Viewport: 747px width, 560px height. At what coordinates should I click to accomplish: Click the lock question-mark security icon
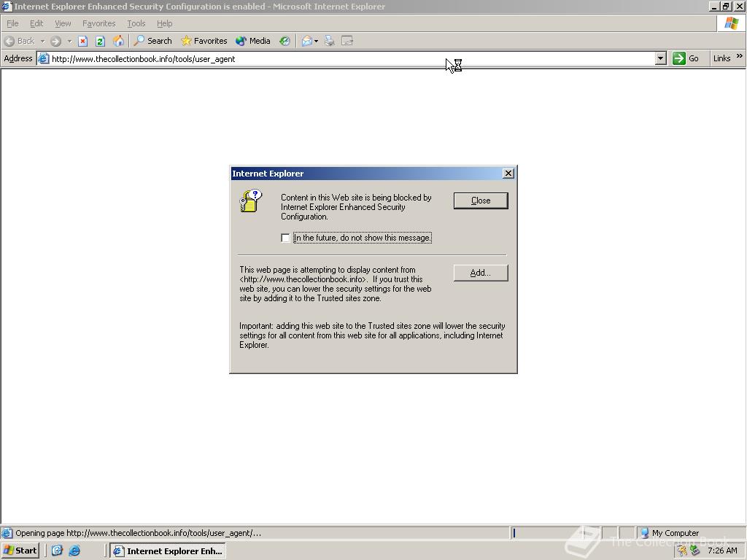point(251,201)
